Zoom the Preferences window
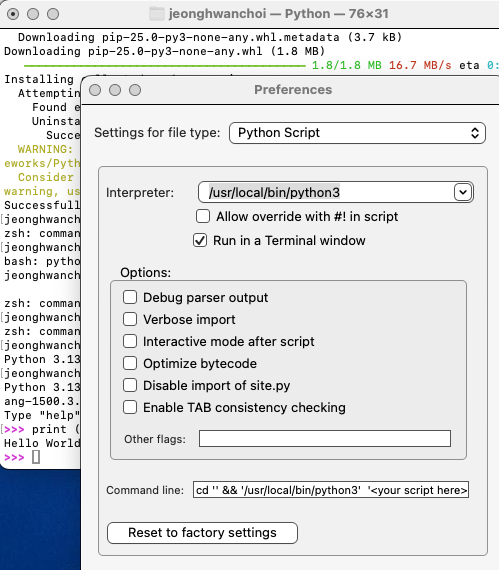Viewport: 499px width, 570px height. pyautogui.click(x=135, y=90)
